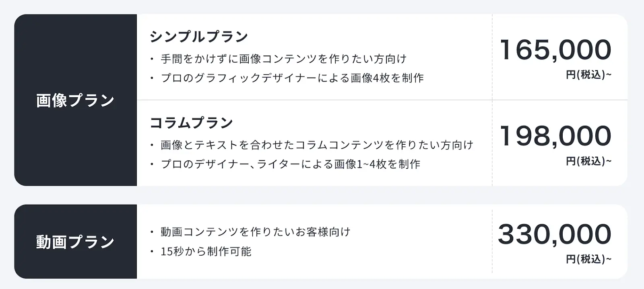Select the 165,000 price
Viewport: 644px width, 289px height.
pos(555,50)
